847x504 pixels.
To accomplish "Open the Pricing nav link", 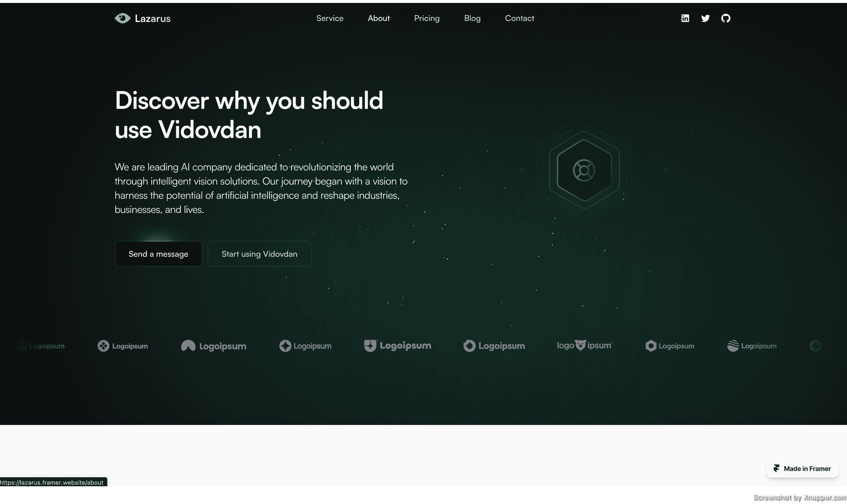I will coord(427,18).
